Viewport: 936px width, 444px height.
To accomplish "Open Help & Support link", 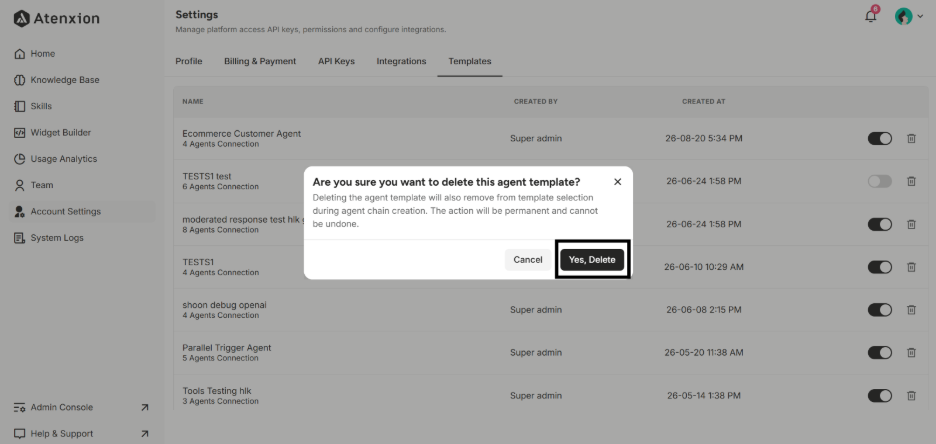I will pyautogui.click(x=81, y=434).
